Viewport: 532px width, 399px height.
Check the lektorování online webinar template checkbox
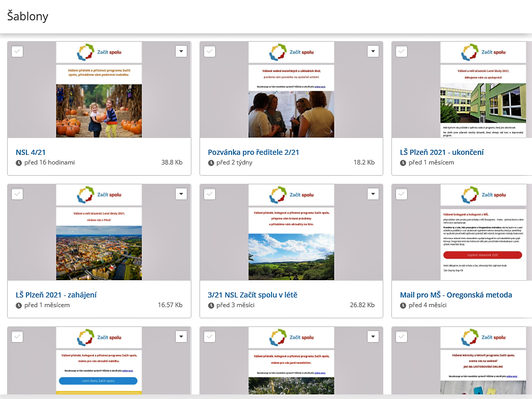[402, 337]
